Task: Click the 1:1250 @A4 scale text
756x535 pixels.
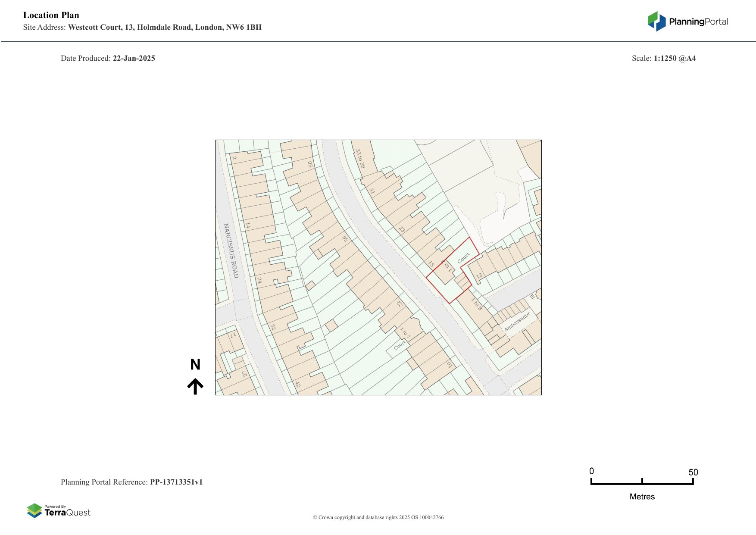Action: click(675, 58)
